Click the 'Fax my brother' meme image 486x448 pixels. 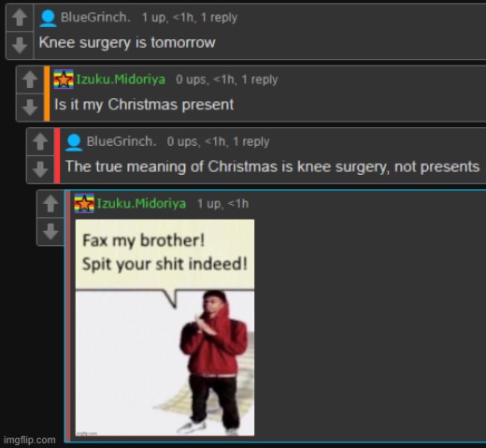click(x=164, y=327)
